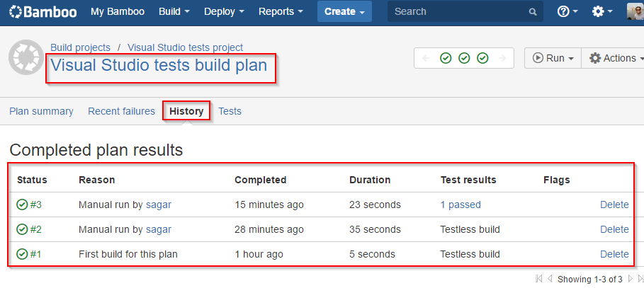Screen dimensions: 644x288
Task: Click the user avatar picture
Action: tap(635, 11)
